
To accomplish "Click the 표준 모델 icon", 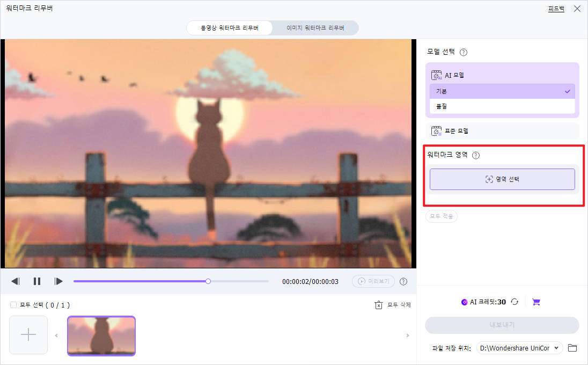I will pyautogui.click(x=436, y=131).
